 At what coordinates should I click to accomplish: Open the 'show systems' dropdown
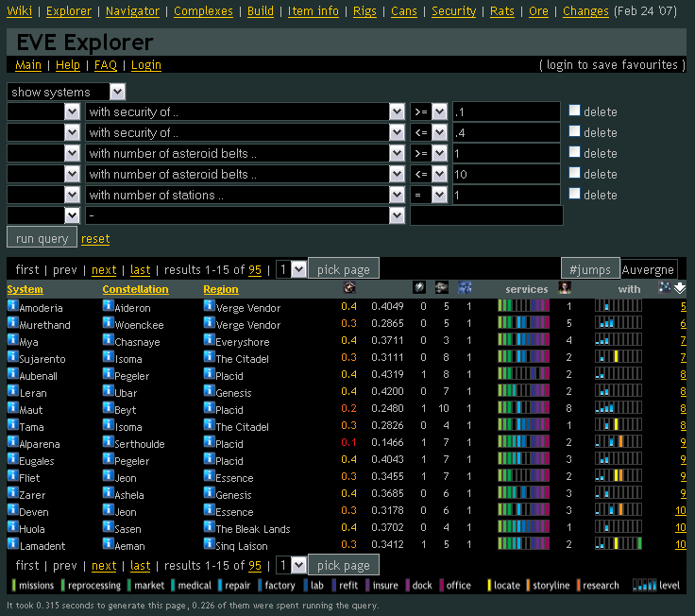[66, 92]
